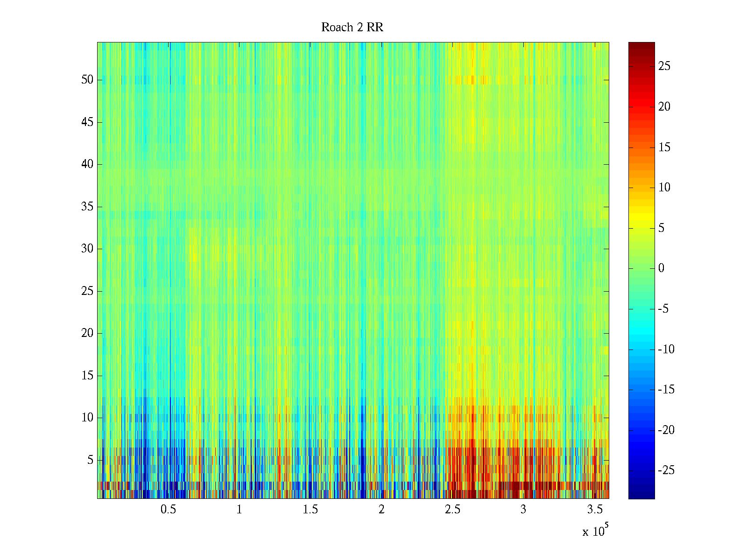Image resolution: width=747 pixels, height=560 pixels.
Task: Select the y-axis tick label 5
Action: click(90, 460)
